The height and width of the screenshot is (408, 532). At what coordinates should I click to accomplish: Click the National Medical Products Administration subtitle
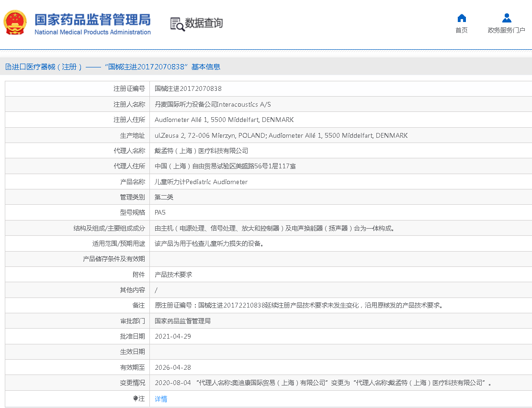92,33
